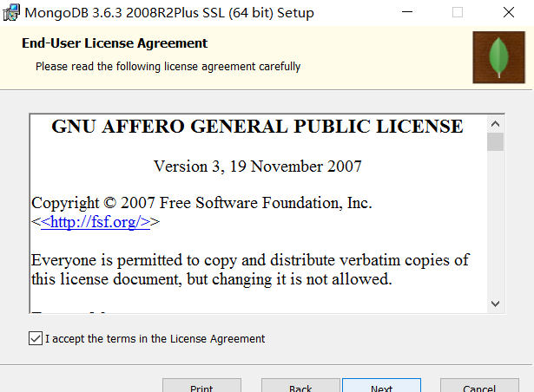Click the installer icon in the title bar
This screenshot has height=392, width=534.
pos(11,12)
